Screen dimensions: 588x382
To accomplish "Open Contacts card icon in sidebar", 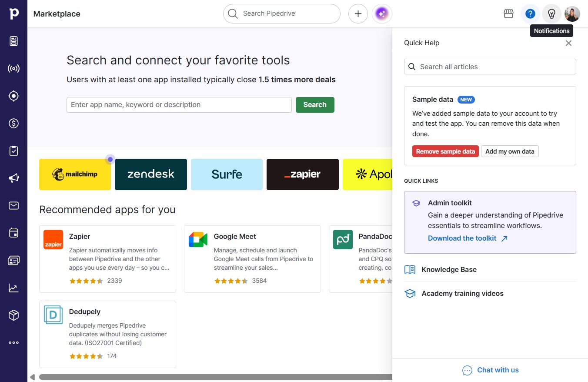I will [14, 261].
